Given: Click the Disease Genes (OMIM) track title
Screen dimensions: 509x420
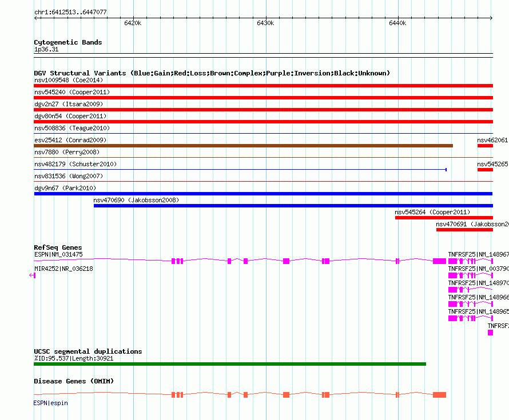Looking at the screenshot, I should (74, 381).
